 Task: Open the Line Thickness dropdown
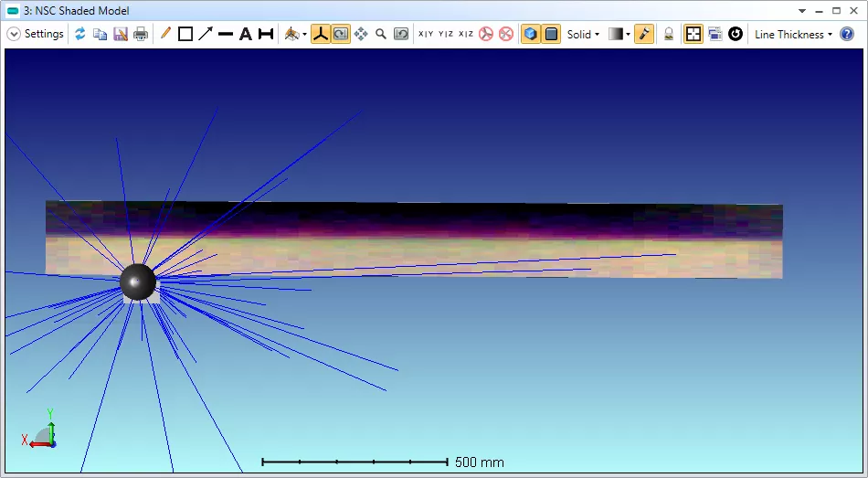point(792,34)
